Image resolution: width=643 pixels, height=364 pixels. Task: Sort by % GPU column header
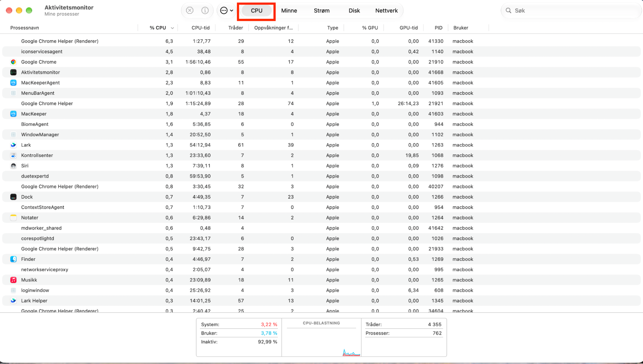(x=370, y=28)
